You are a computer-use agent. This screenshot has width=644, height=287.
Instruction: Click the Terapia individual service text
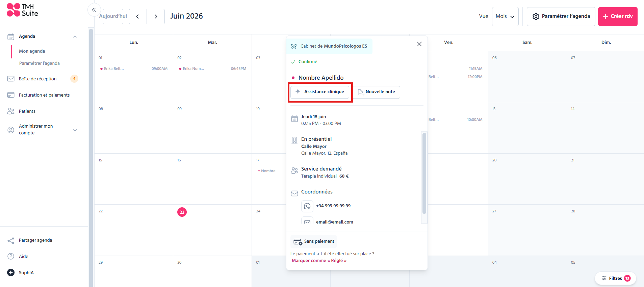319,176
